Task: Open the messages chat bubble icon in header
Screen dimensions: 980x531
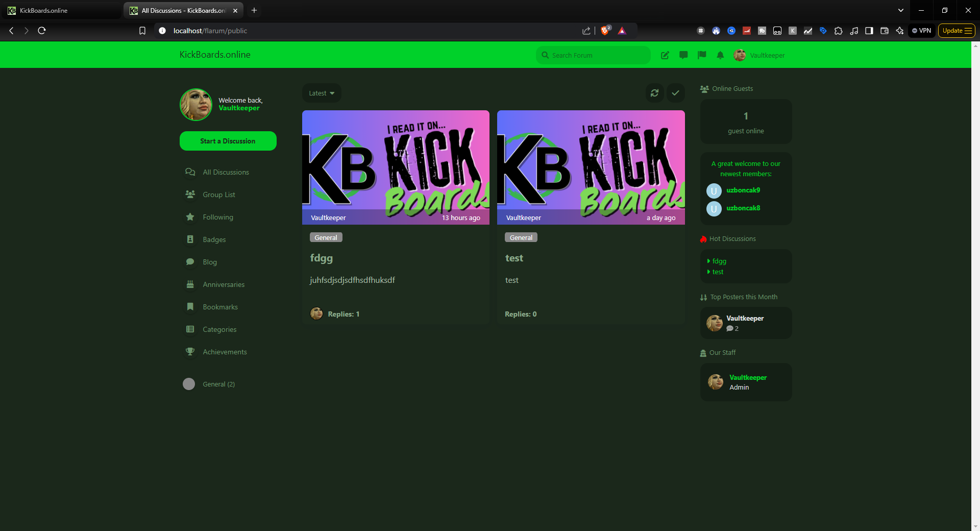Action: pos(683,55)
